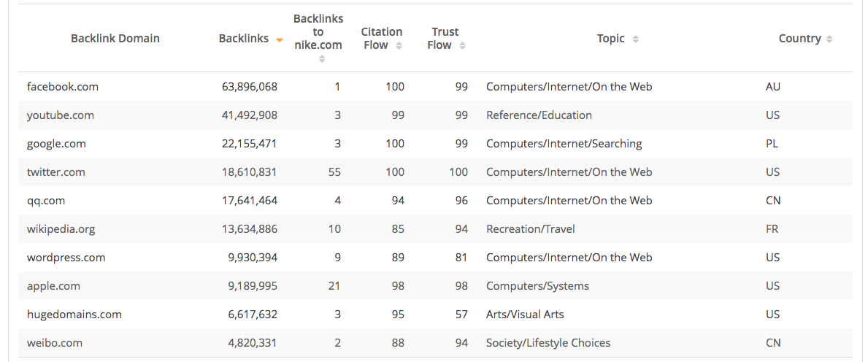
Task: Click apple.com's 21 backlinks to nike.com
Action: pyautogui.click(x=334, y=285)
